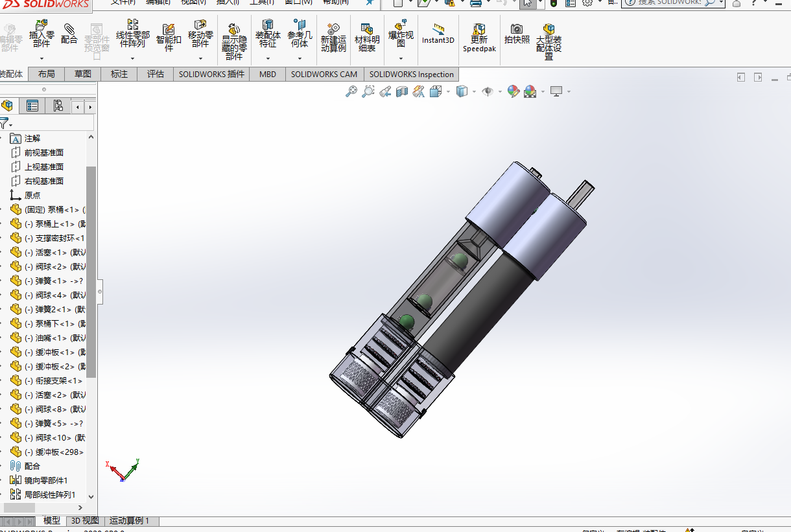This screenshot has width=791, height=532.
Task: Activate Section View icon
Action: [x=402, y=91]
